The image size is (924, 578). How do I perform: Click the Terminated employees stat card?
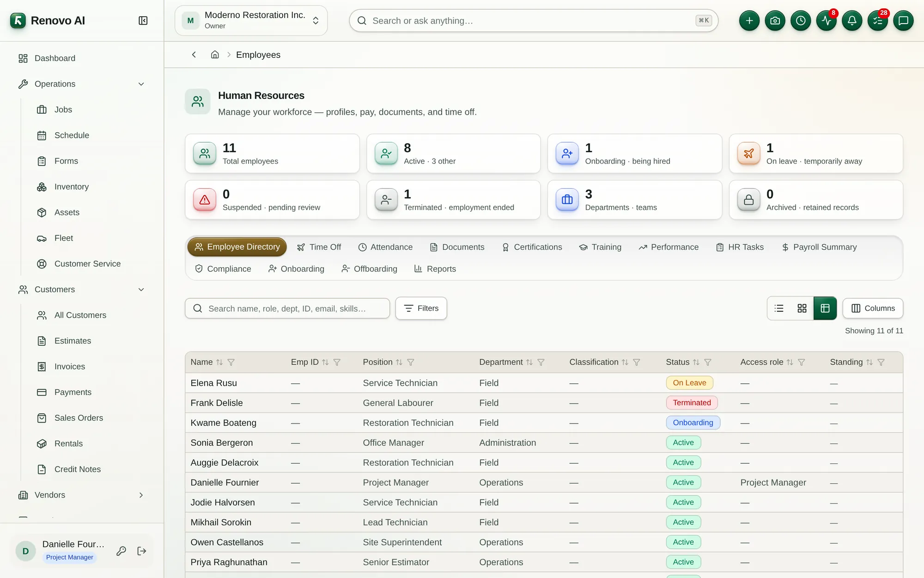(x=453, y=200)
